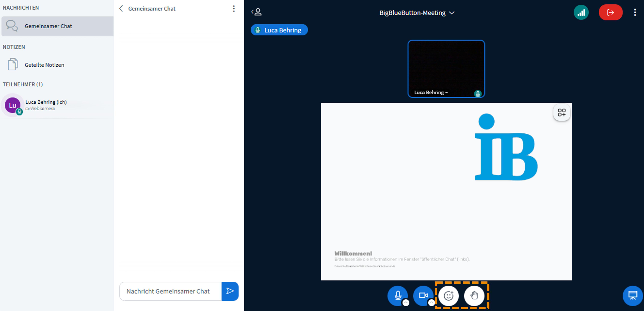Open the BigBlueButton-Meeting title dropdown
The width and height of the screenshot is (644, 311).
click(x=452, y=13)
